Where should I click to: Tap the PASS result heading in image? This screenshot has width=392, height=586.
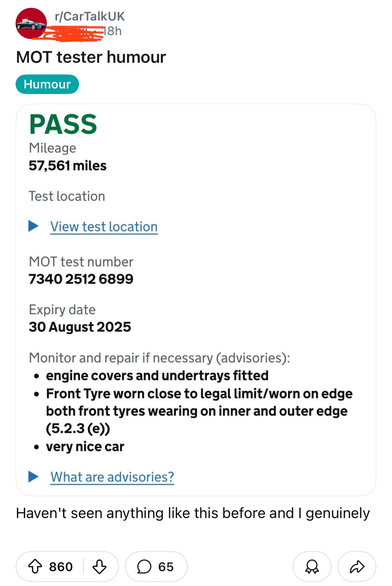(63, 124)
